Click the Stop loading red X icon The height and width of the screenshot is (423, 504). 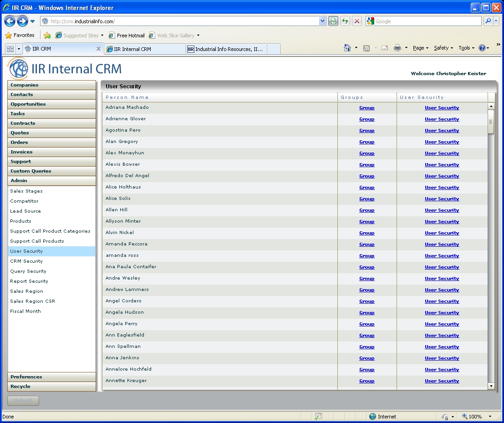tap(357, 21)
